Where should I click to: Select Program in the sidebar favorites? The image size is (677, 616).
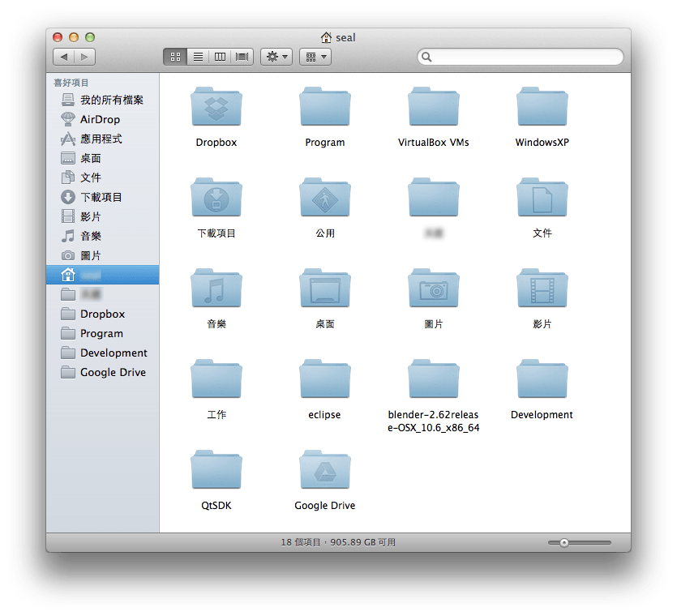tap(101, 333)
